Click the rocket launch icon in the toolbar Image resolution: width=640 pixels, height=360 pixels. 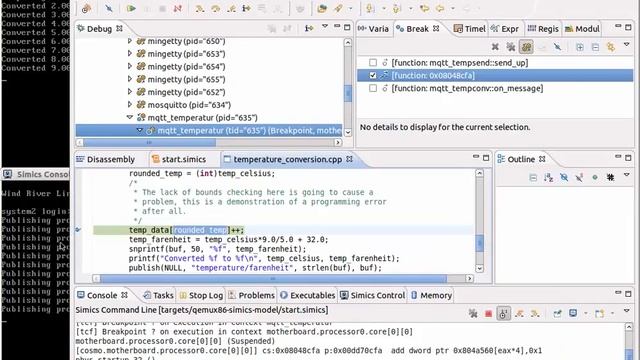click(x=338, y=8)
